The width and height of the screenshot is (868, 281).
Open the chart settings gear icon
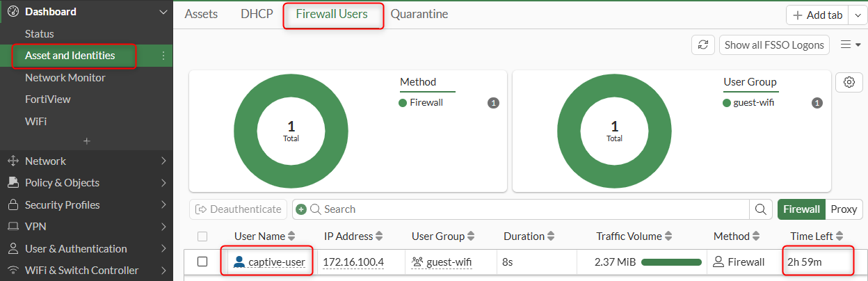(849, 82)
